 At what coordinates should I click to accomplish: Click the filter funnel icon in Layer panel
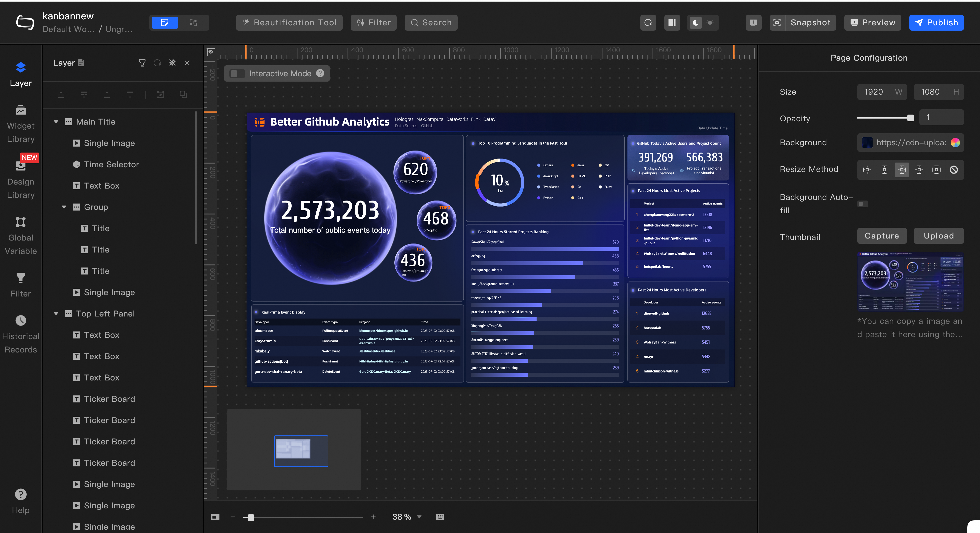(142, 63)
